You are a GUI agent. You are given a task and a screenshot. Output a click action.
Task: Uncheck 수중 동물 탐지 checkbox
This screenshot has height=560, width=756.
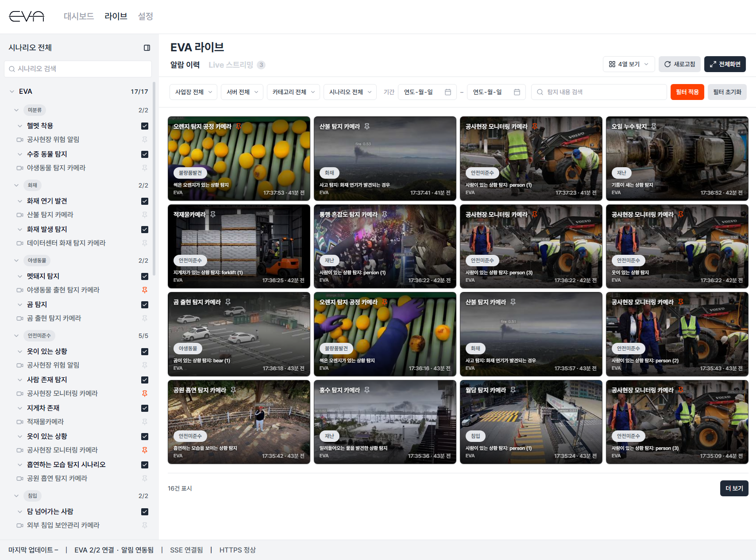click(x=145, y=154)
